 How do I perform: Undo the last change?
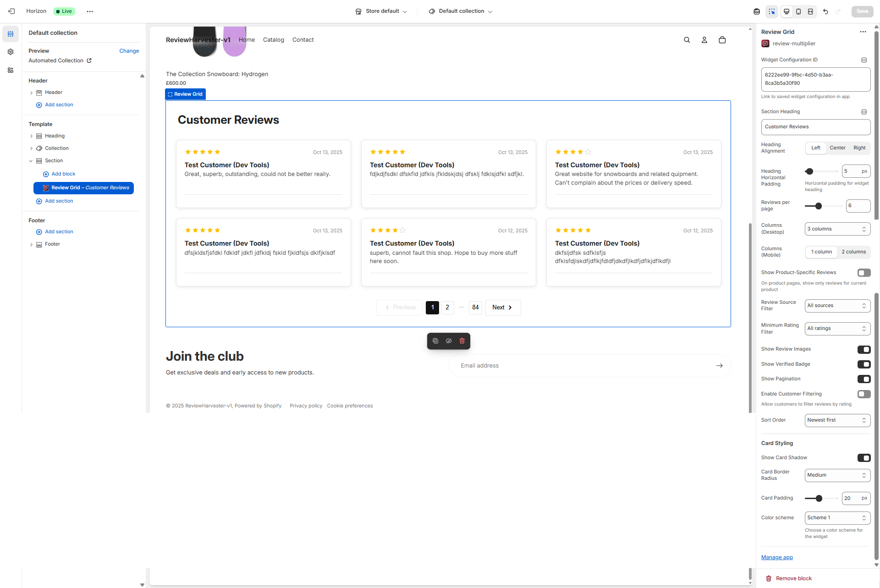825,11
